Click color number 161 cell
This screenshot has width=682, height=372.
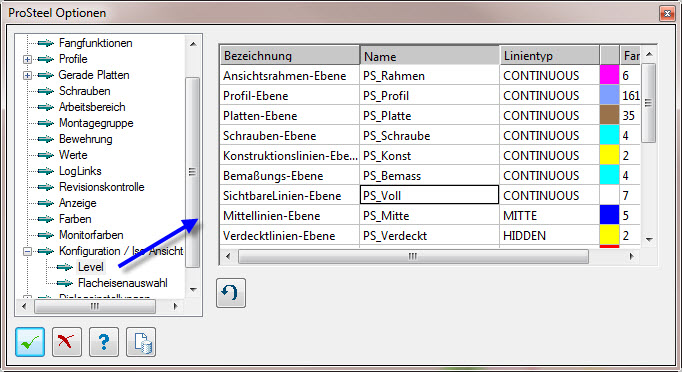[630, 95]
